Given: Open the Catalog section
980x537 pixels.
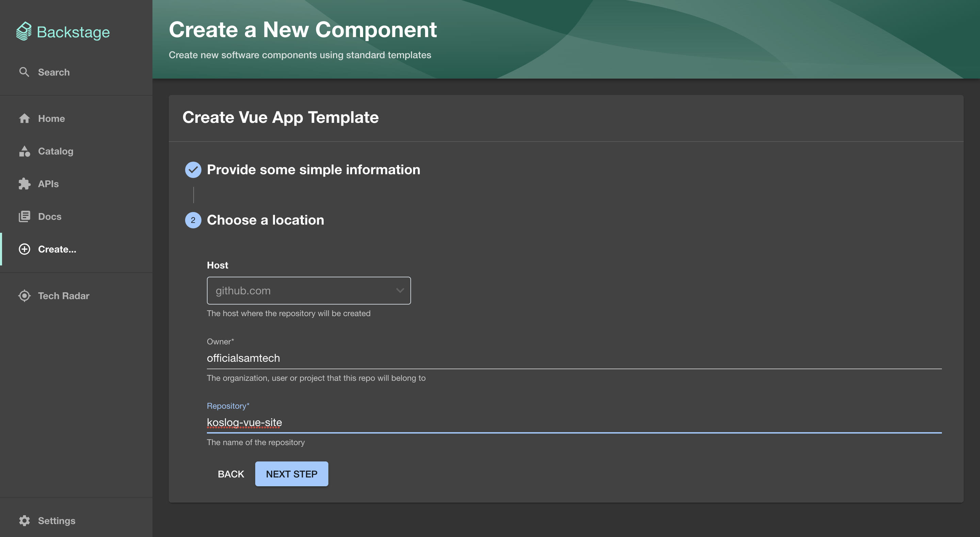Looking at the screenshot, I should pyautogui.click(x=55, y=151).
